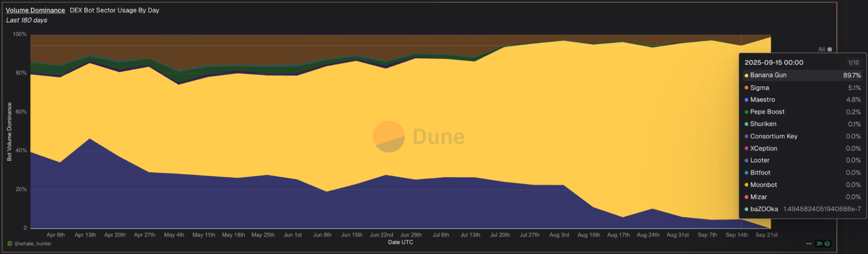Image resolution: width=868 pixels, height=254 pixels.
Task: Click the green refresh status check icon
Action: (827, 244)
